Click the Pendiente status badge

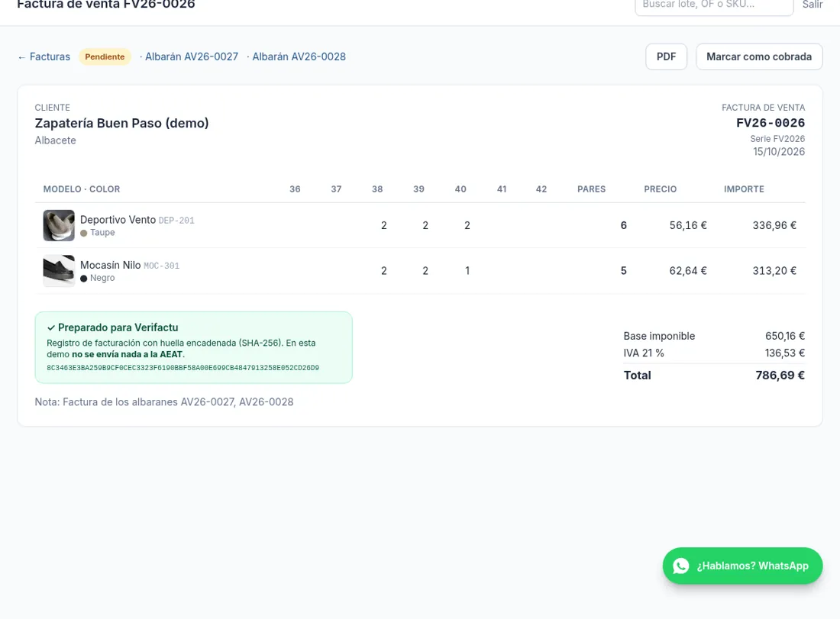(x=105, y=56)
